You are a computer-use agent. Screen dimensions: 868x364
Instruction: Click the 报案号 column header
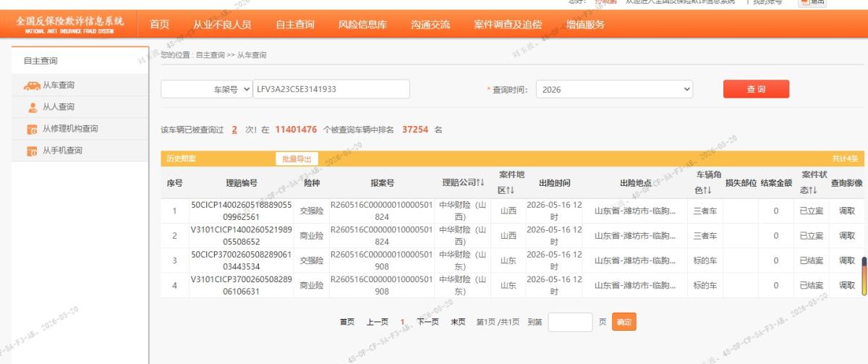[x=381, y=183]
